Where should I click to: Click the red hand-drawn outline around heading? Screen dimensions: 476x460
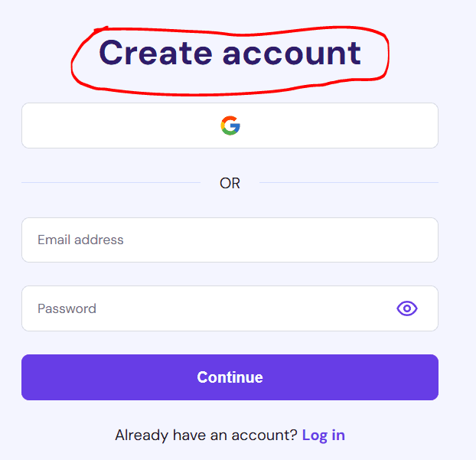point(386,54)
